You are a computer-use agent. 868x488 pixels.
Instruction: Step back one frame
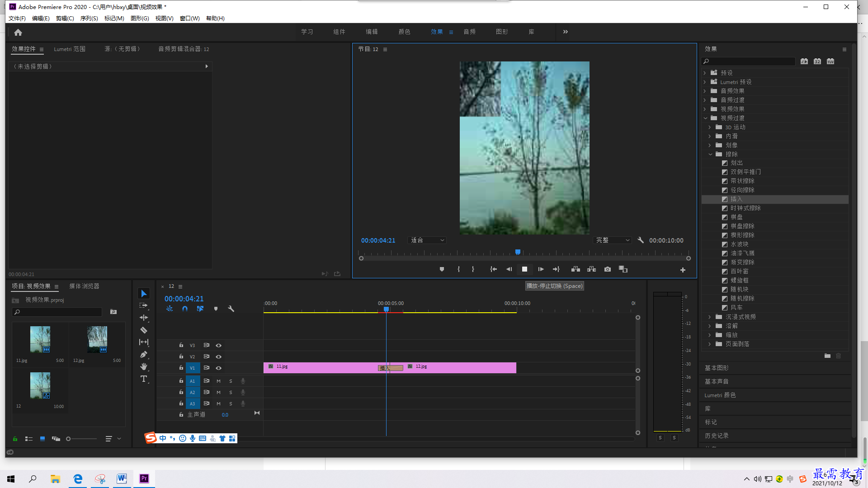click(x=509, y=269)
